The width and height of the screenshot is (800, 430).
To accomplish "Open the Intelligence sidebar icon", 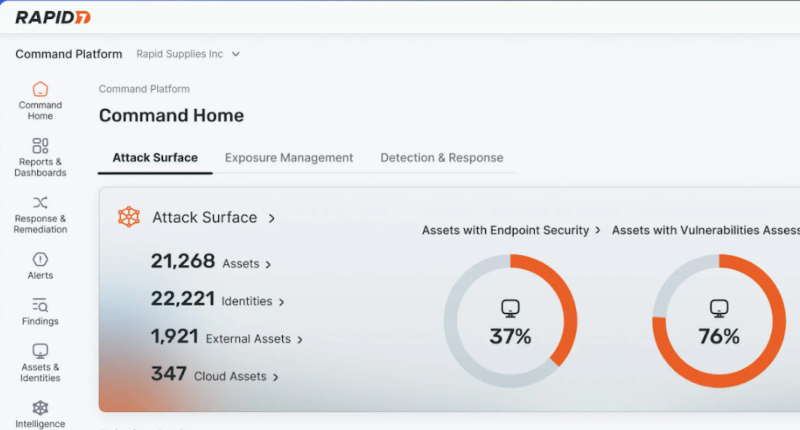I will coord(40,408).
